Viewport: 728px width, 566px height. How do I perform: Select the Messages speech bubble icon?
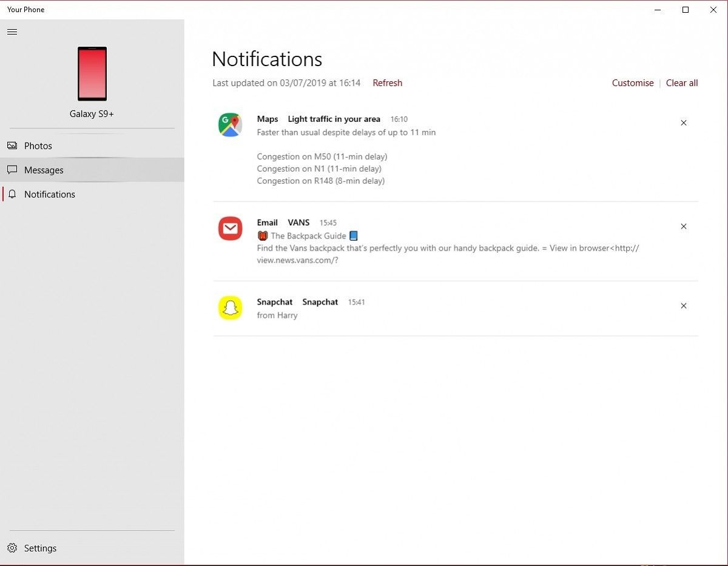(12, 170)
